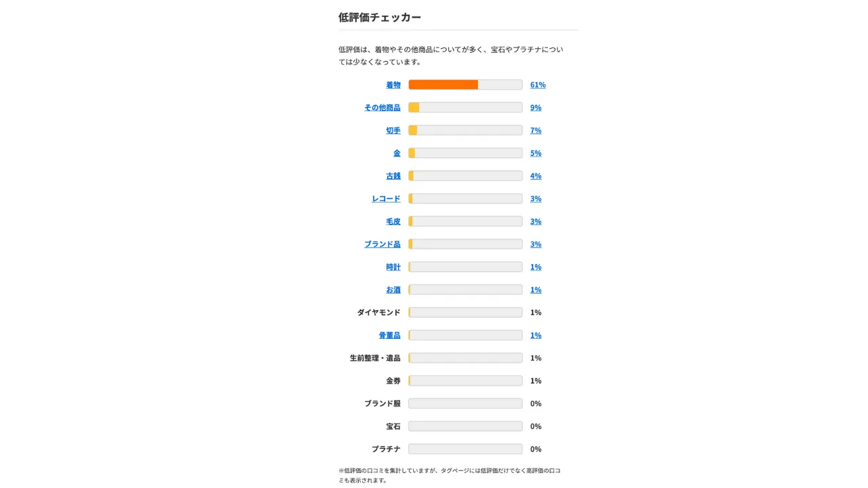Click the 金 category link

click(x=397, y=153)
